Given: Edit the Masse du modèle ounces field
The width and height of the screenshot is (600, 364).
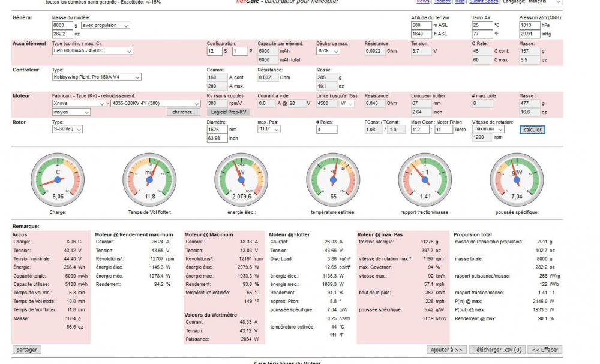Looking at the screenshot, I should point(62,34).
